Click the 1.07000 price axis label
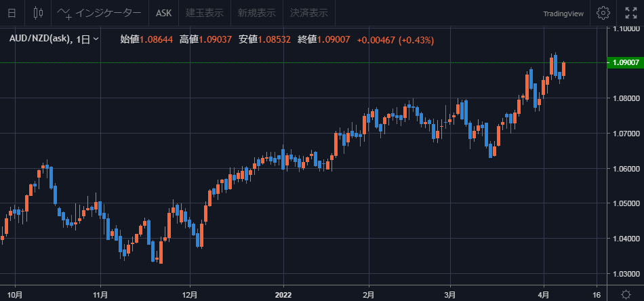Image resolution: width=644 pixels, height=301 pixels. (x=626, y=134)
